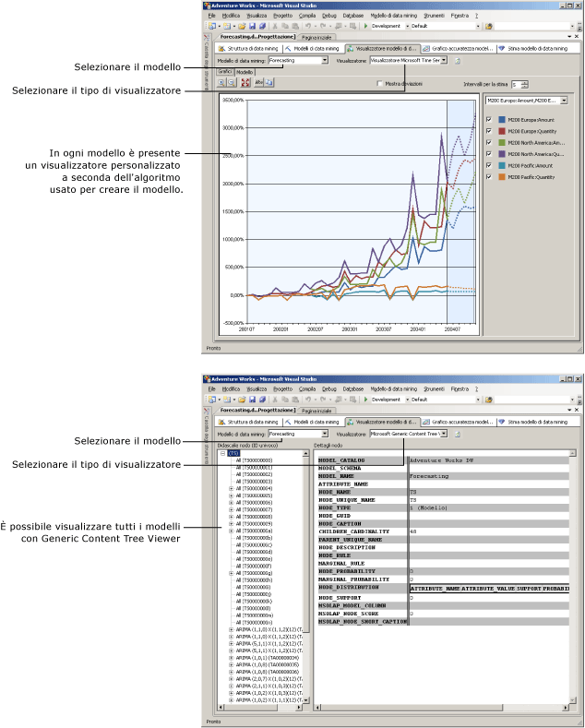
Task: Select the All (TS00000000) tree row
Action: pos(254,460)
